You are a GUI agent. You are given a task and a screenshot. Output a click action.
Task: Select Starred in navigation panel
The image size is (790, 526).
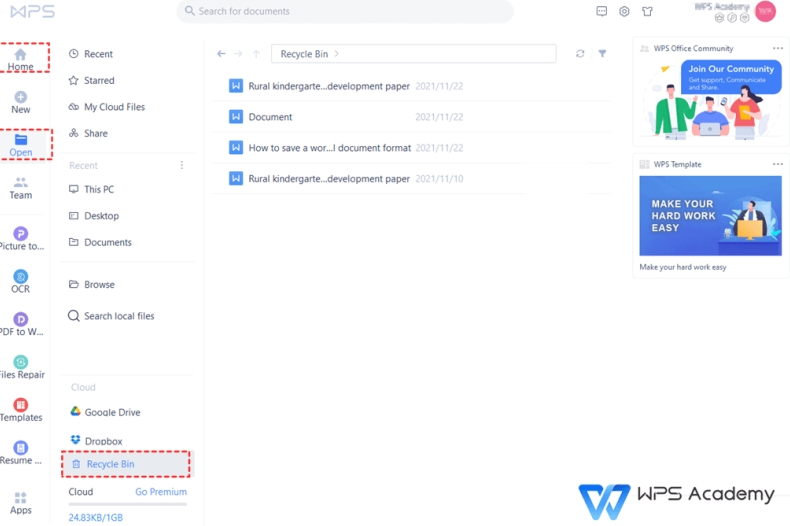click(x=99, y=80)
